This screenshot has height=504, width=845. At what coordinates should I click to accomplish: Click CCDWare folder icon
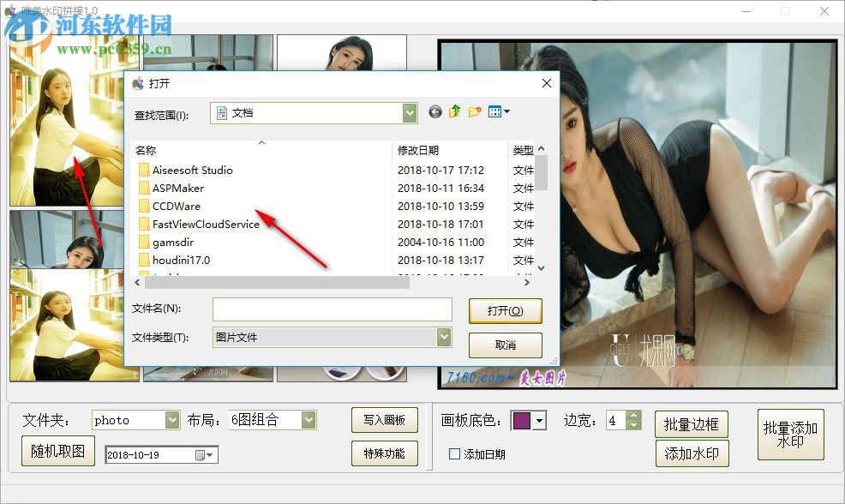point(144,206)
